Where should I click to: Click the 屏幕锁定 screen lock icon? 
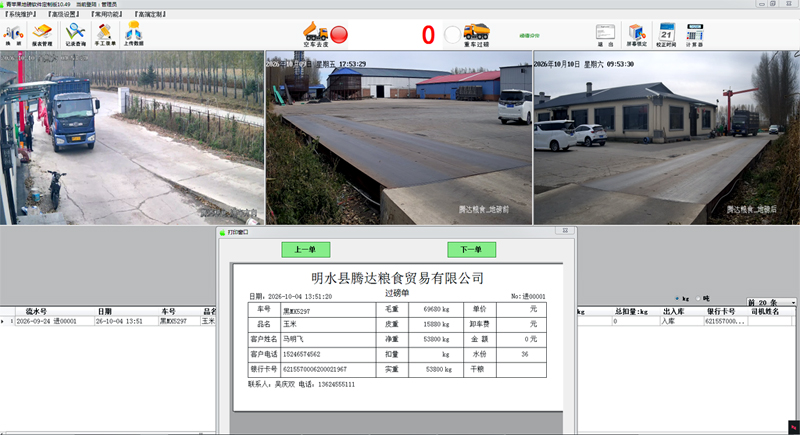pyautogui.click(x=636, y=35)
